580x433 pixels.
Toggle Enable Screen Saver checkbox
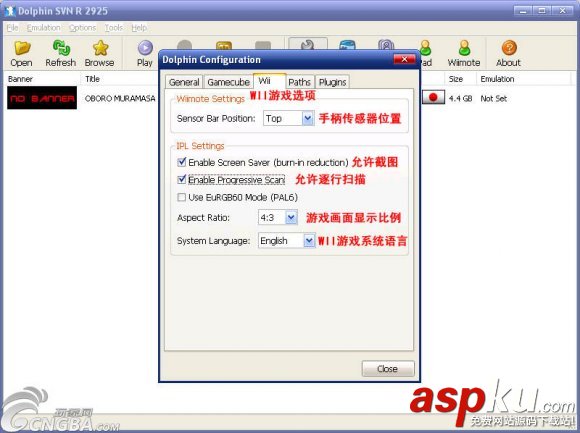(x=182, y=162)
